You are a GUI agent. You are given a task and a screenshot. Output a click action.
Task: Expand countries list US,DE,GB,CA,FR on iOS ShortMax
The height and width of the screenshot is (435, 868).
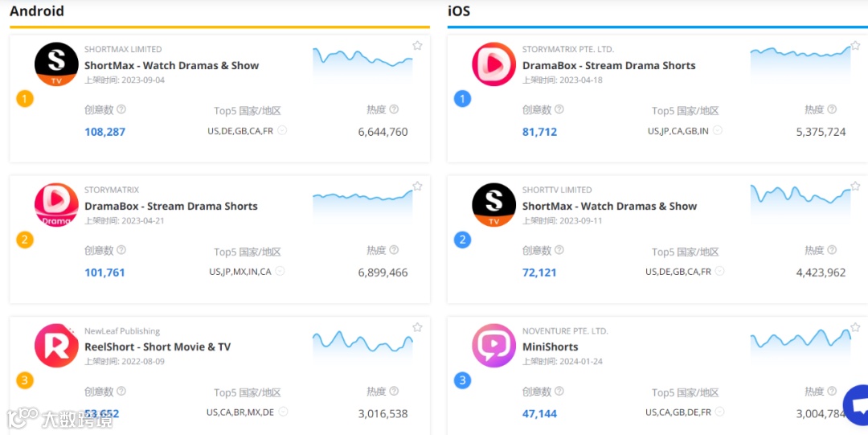point(719,272)
